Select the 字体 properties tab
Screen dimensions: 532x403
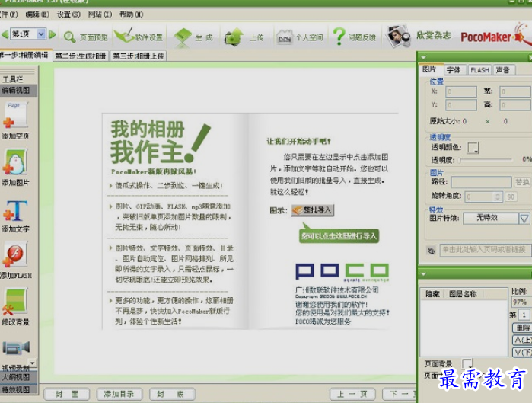coord(454,70)
